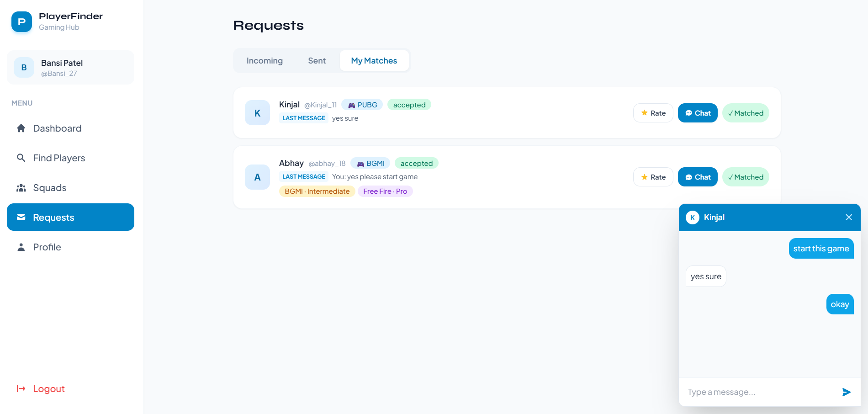Screen dimensions: 868x414
Task: Open the Profile page
Action: point(70,247)
